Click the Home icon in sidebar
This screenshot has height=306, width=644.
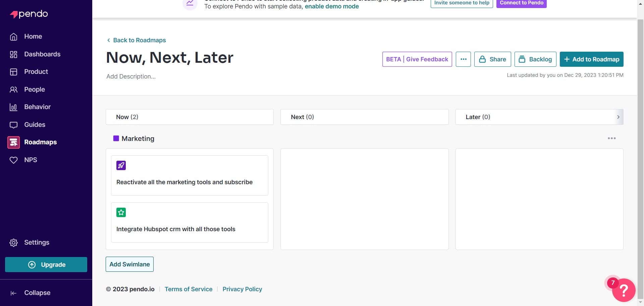coord(13,37)
